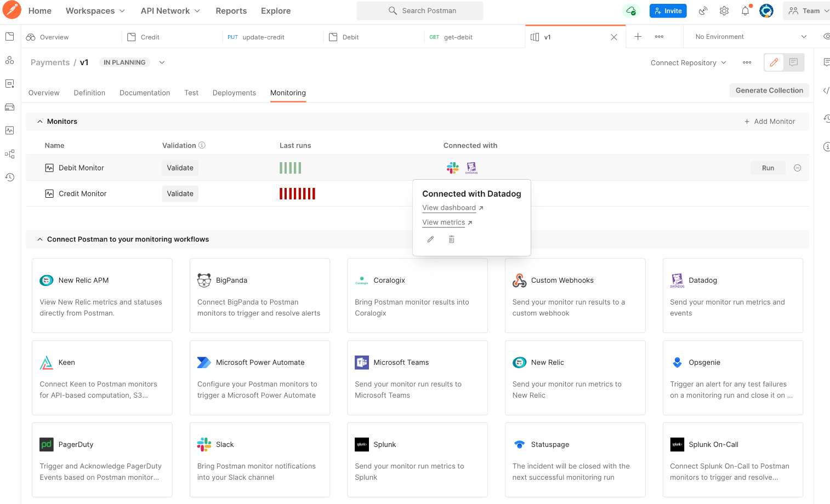Open new tab with plus icon
This screenshot has width=830, height=504.
pos(638,37)
